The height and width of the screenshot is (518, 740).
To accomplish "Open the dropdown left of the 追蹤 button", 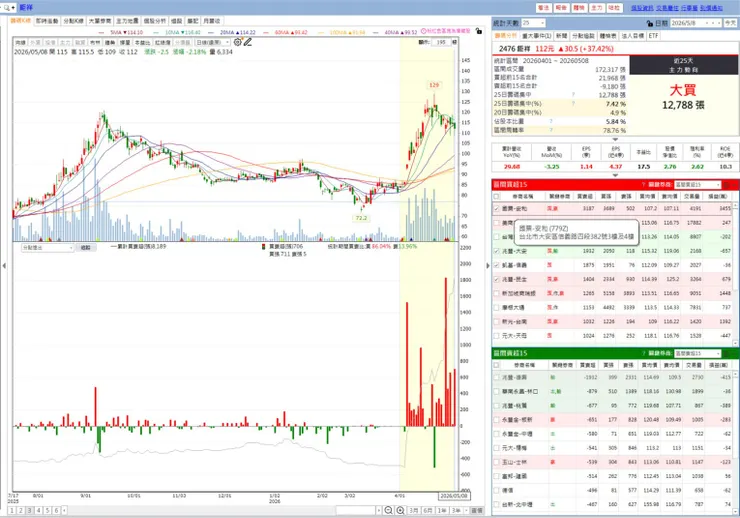I will click(x=48, y=247).
